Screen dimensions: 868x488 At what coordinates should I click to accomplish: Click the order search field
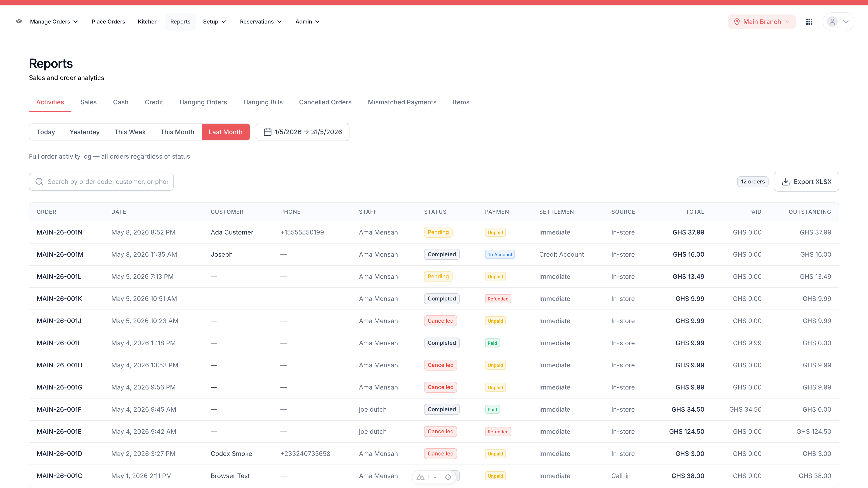click(x=101, y=182)
